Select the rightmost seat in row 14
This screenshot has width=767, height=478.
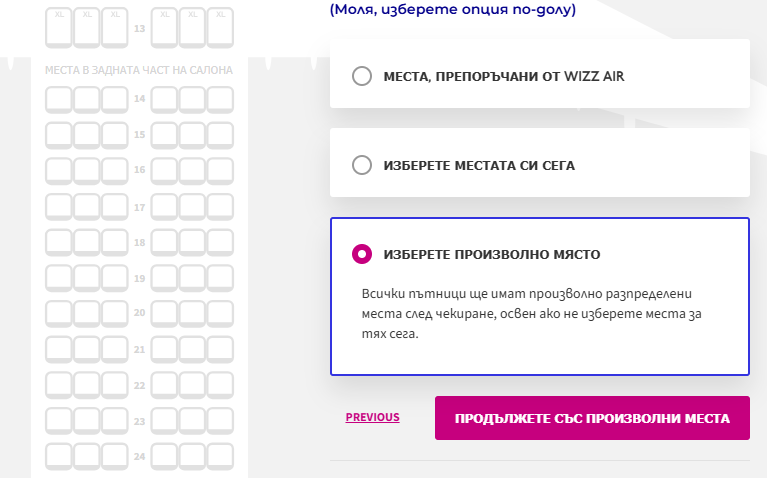tap(220, 99)
